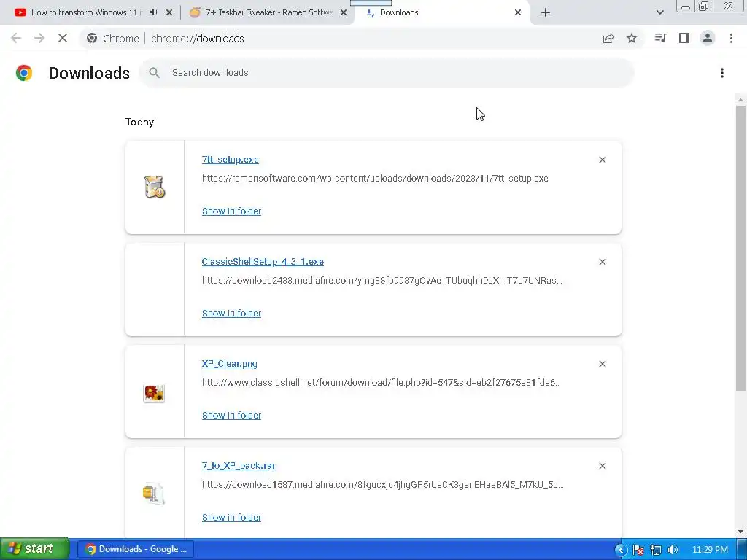Click the download2433.mediafire.com URL text
The height and width of the screenshot is (560, 747).
click(x=382, y=281)
